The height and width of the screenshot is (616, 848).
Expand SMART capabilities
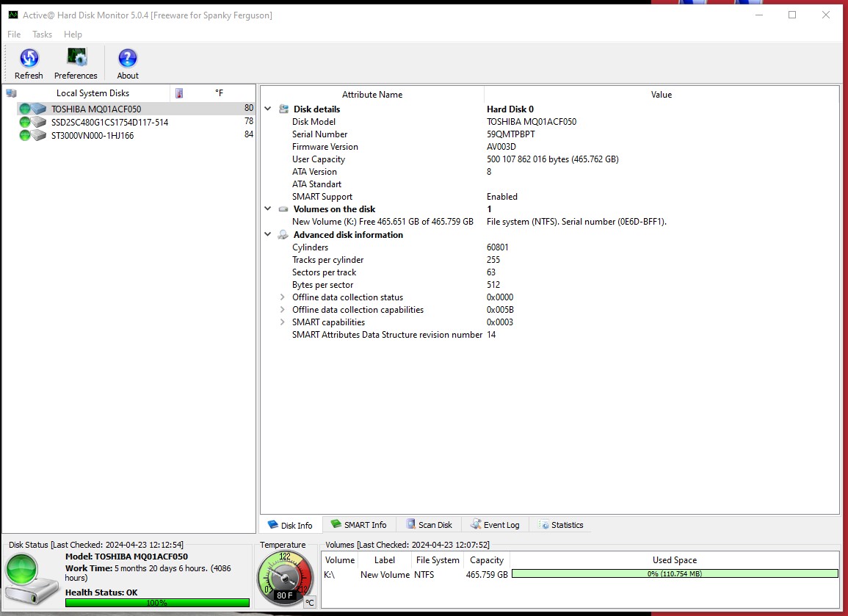coord(281,322)
